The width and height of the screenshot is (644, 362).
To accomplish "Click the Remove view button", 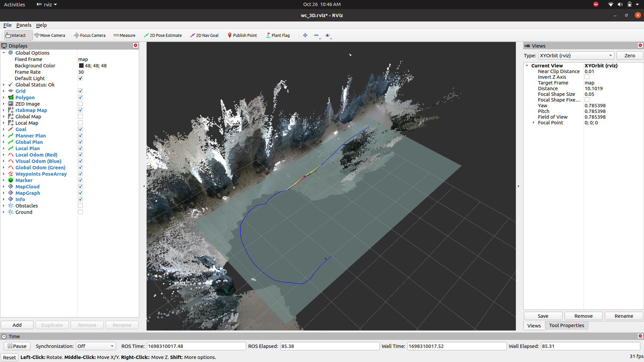I will [584, 316].
